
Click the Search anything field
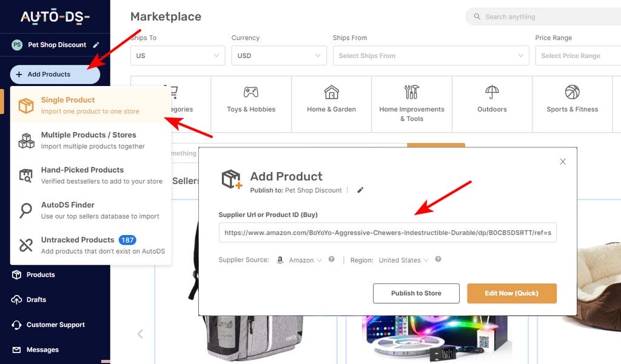point(543,16)
